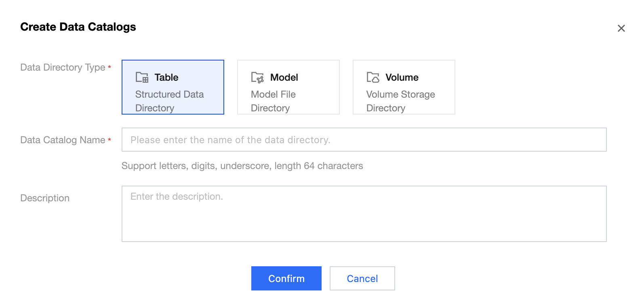Click into the Description text area
Image resolution: width=644 pixels, height=305 pixels.
(364, 214)
